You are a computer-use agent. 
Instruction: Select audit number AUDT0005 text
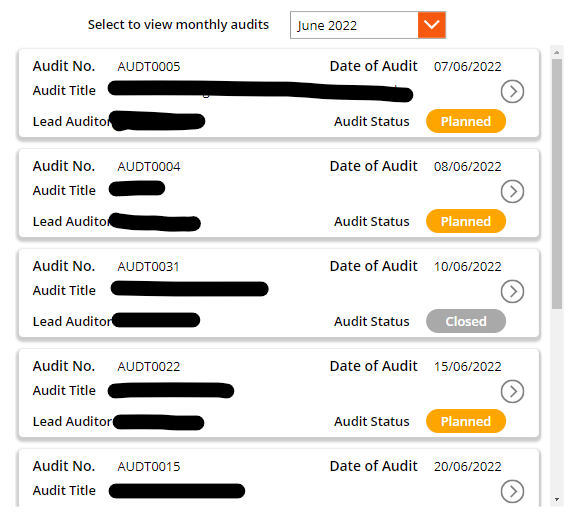click(x=148, y=67)
